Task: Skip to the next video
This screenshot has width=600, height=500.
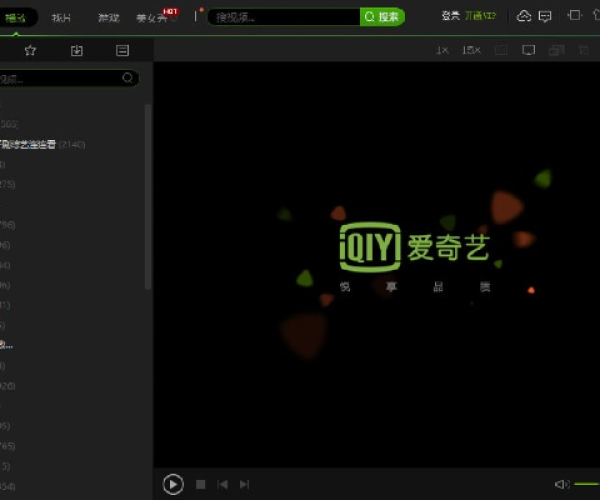Action: click(244, 484)
